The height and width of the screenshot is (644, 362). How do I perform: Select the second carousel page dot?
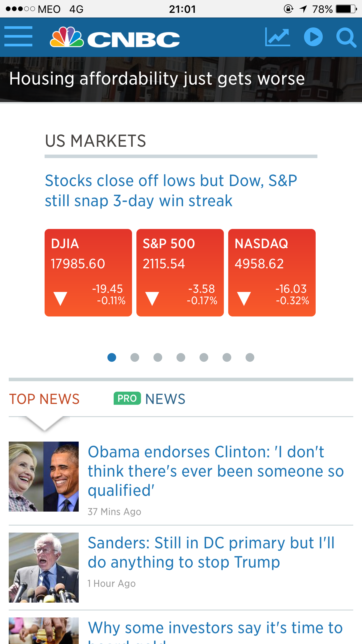(135, 357)
